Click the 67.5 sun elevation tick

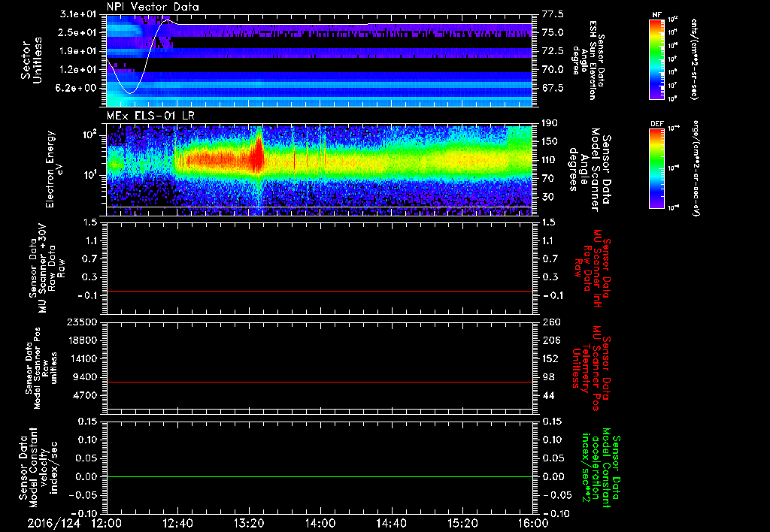tap(553, 89)
